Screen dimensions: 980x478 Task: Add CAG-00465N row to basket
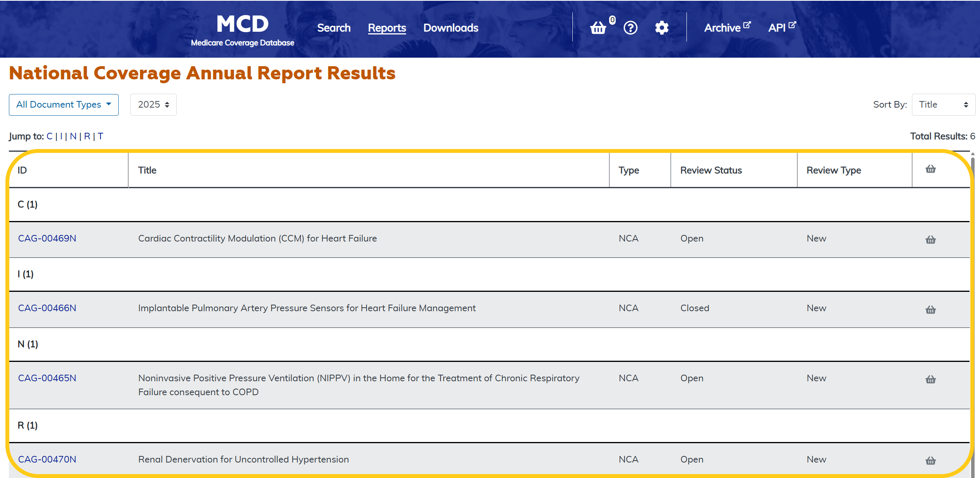point(930,379)
